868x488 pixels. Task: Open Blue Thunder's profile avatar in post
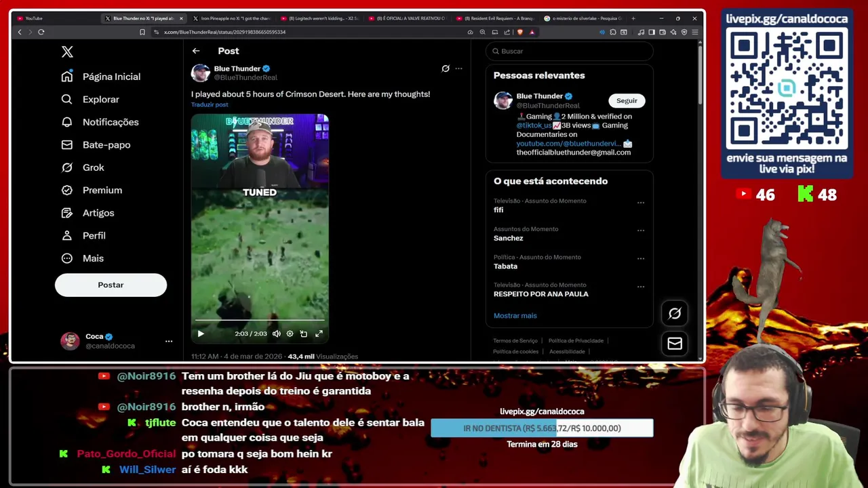click(201, 73)
